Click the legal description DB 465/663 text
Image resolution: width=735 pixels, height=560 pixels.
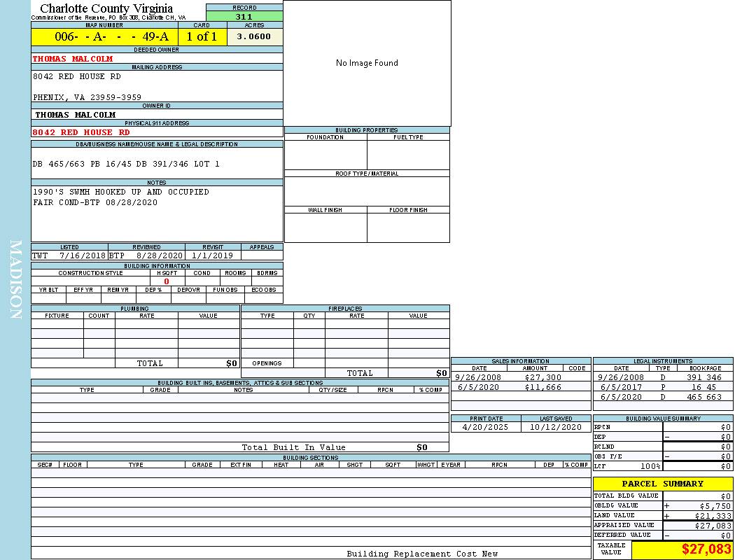click(126, 164)
